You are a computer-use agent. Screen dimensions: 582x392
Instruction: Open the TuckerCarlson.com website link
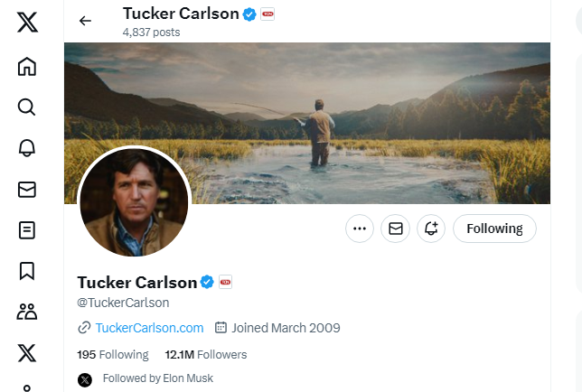point(149,328)
